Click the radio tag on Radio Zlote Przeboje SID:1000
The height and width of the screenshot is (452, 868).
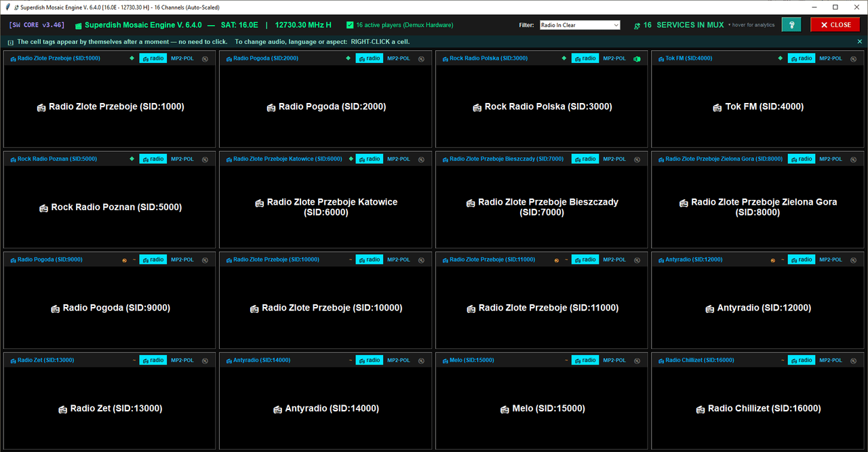click(x=153, y=58)
